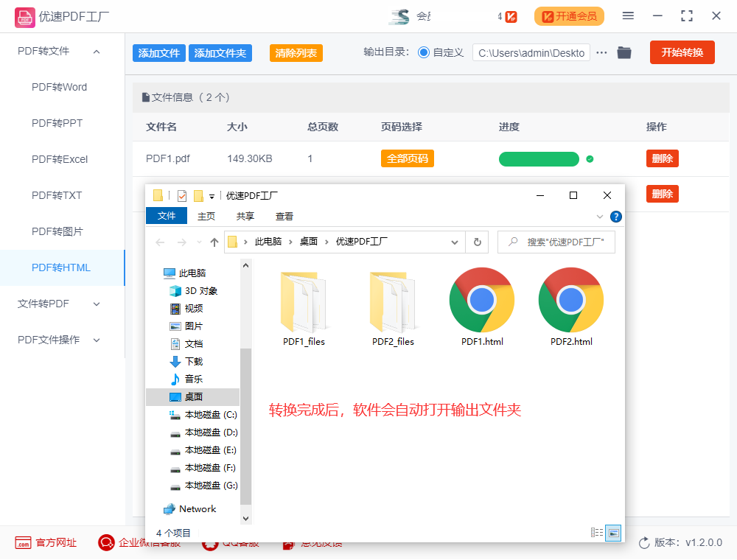The height and width of the screenshot is (560, 737).
Task: Click the green progress bar for PDF1.pdf
Action: 539,158
